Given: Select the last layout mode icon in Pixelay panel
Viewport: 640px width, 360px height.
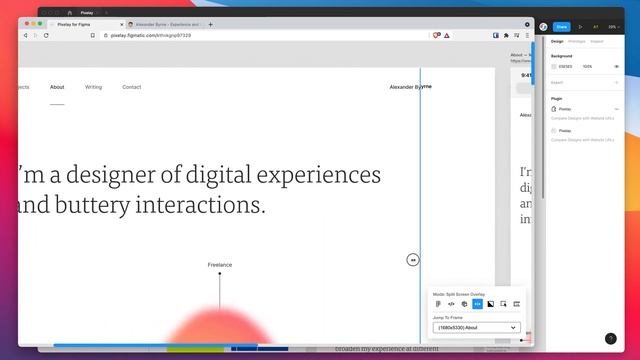Looking at the screenshot, I should [x=516, y=304].
